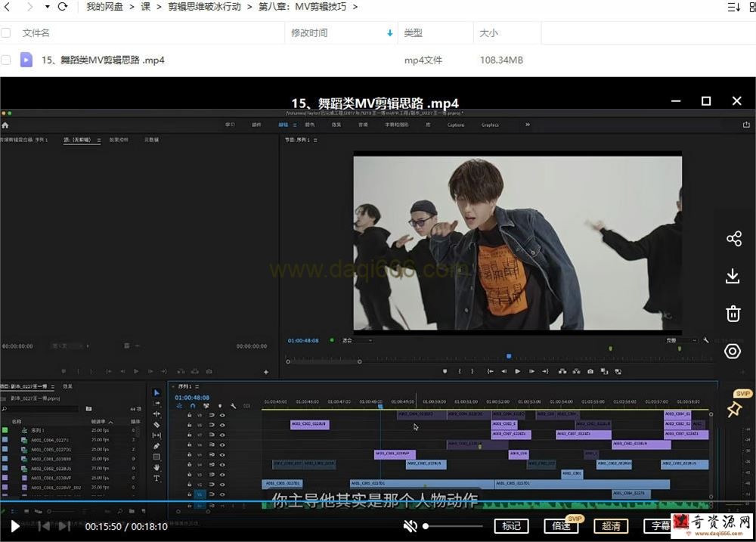Toggle Linked Selection in the timeline
This screenshot has height=542, width=756.
pos(206,406)
